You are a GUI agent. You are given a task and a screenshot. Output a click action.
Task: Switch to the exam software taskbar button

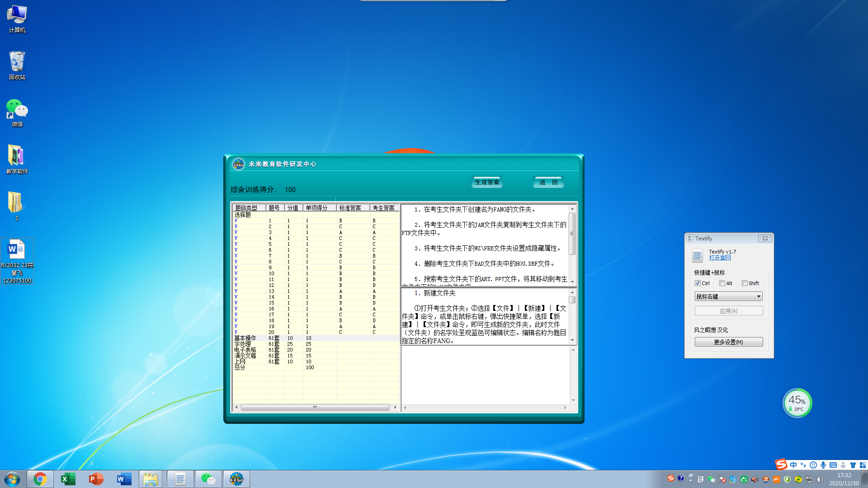[236, 479]
